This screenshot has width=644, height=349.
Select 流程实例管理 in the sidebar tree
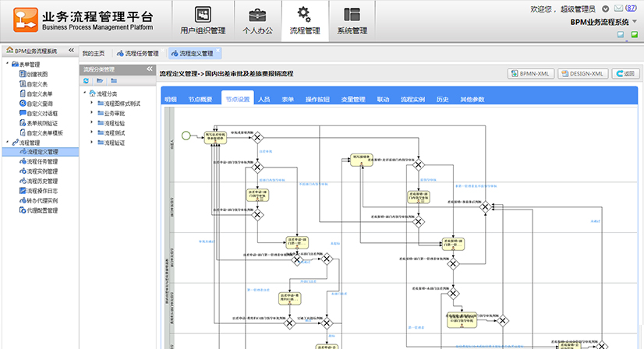(42, 171)
